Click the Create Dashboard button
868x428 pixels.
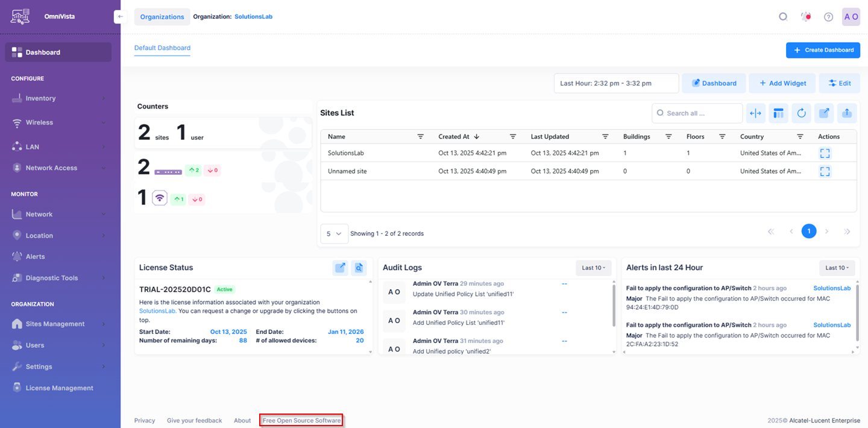[823, 50]
